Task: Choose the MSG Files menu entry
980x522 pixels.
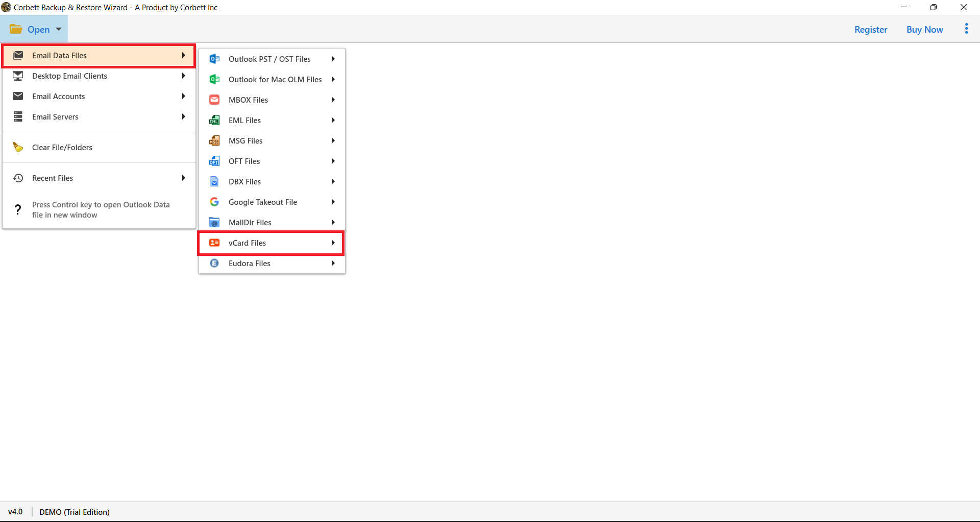Action: click(x=272, y=140)
